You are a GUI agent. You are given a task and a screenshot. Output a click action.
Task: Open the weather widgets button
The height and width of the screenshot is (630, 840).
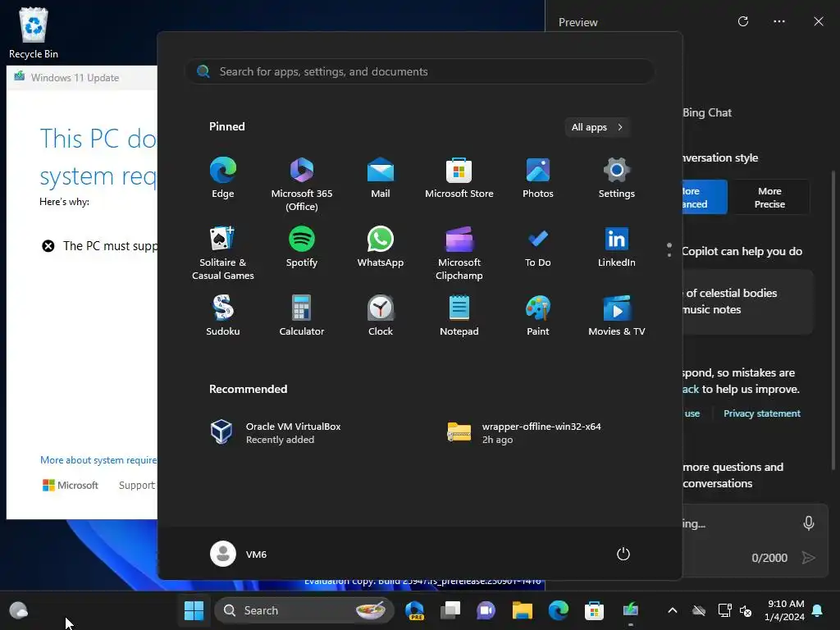pyautogui.click(x=19, y=610)
